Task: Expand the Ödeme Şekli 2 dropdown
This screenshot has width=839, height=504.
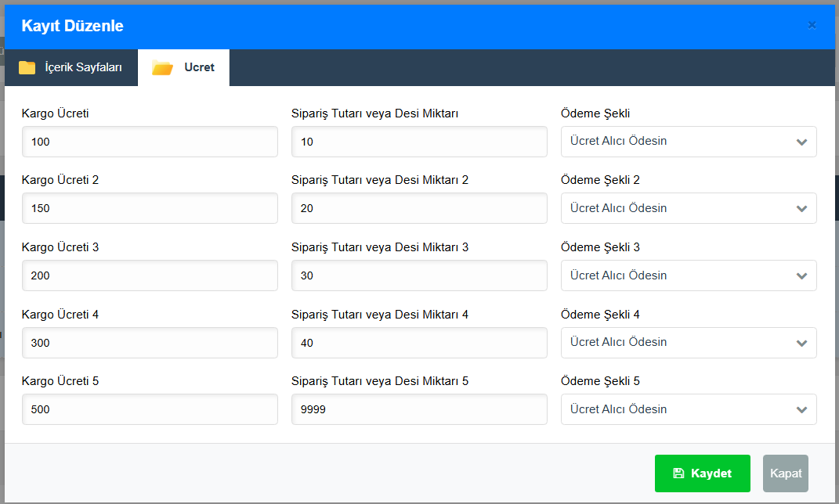Action: click(x=688, y=208)
